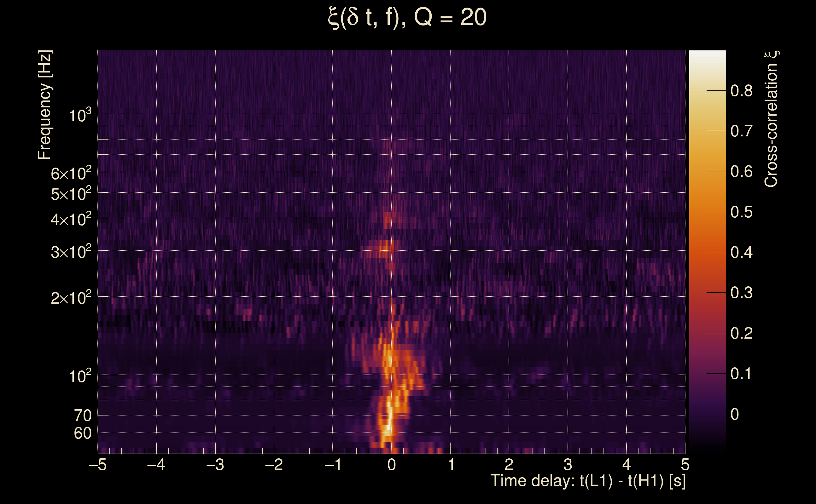Click the 5 time delay tick label
This screenshot has width=816, height=504.
point(685,465)
